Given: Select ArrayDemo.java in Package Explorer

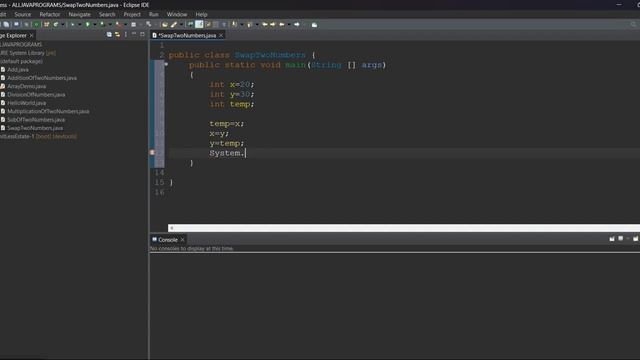Looking at the screenshot, I should coord(27,86).
